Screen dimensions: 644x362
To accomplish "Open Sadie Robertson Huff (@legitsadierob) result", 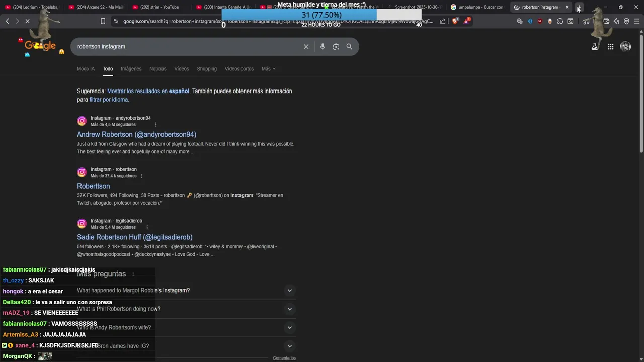I will pos(134,237).
